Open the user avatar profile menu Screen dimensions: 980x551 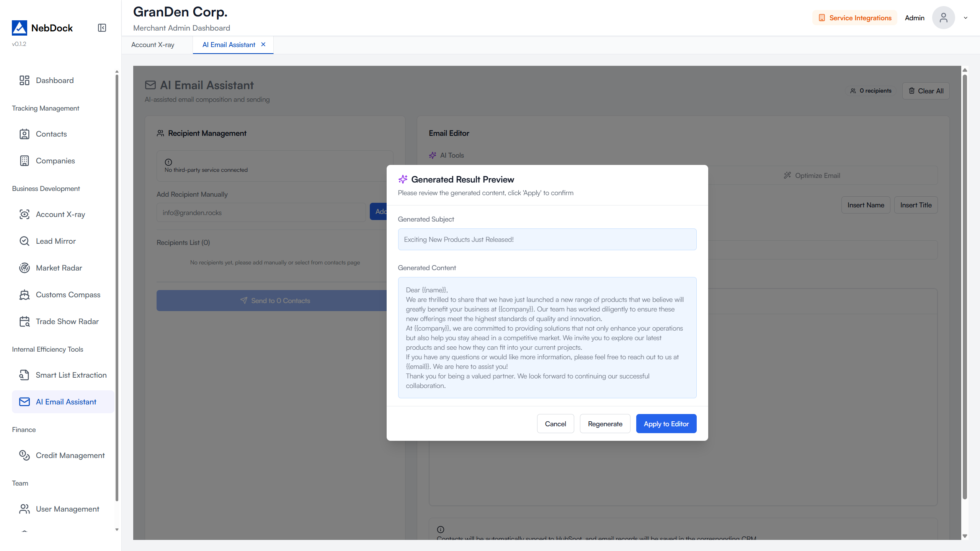pyautogui.click(x=944, y=18)
